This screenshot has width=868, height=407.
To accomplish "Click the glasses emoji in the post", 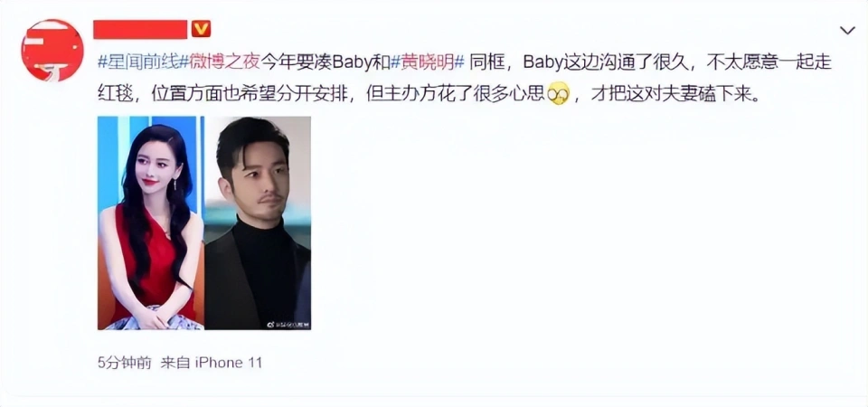I will [558, 93].
